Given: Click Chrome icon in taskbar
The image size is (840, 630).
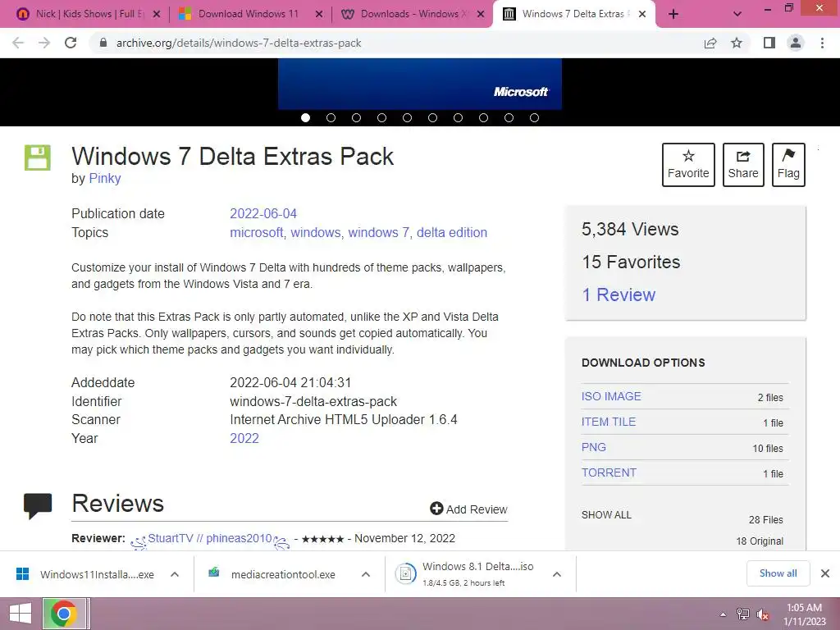Looking at the screenshot, I should click(64, 614).
